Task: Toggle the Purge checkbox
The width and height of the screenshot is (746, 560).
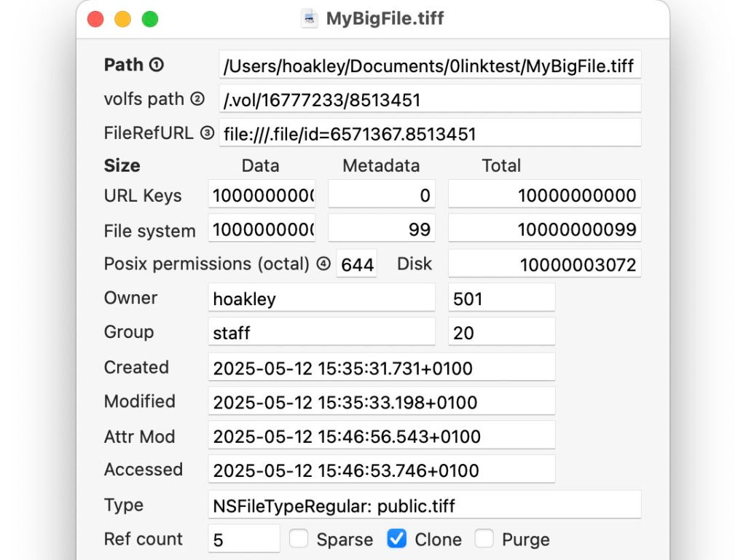Action: [x=484, y=539]
